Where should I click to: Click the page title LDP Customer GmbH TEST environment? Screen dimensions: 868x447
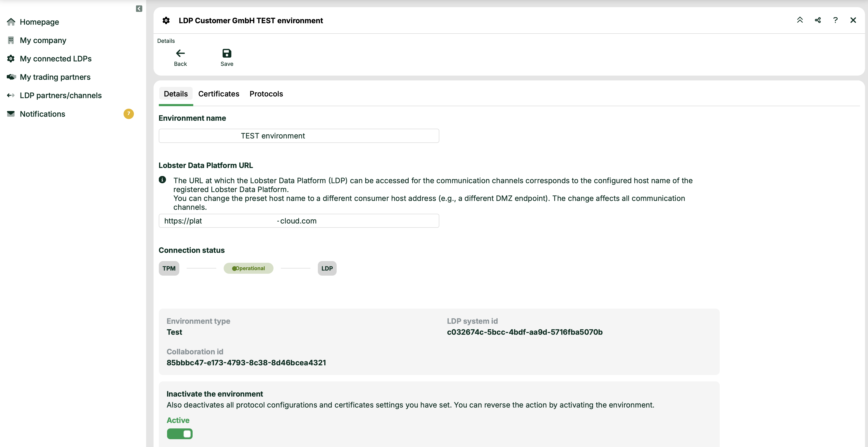point(251,20)
